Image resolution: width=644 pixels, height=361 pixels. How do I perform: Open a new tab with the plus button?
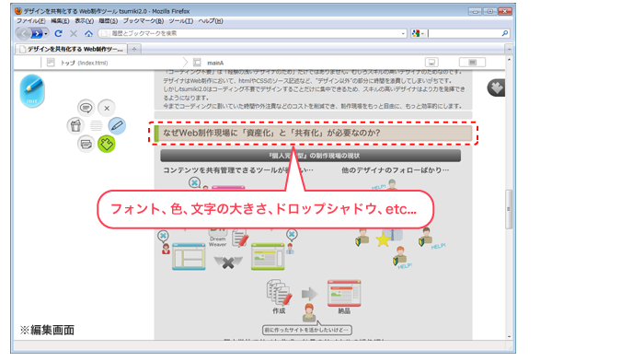click(x=134, y=49)
